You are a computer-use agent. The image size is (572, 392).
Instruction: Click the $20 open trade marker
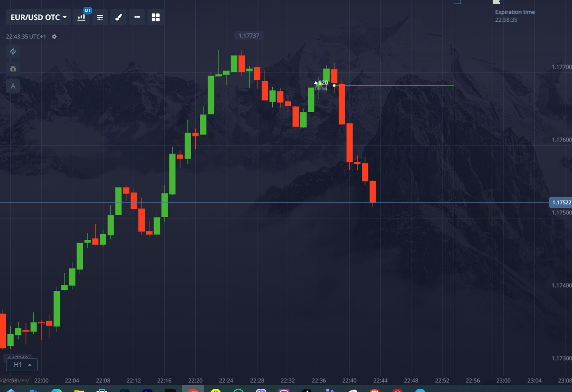coord(321,83)
